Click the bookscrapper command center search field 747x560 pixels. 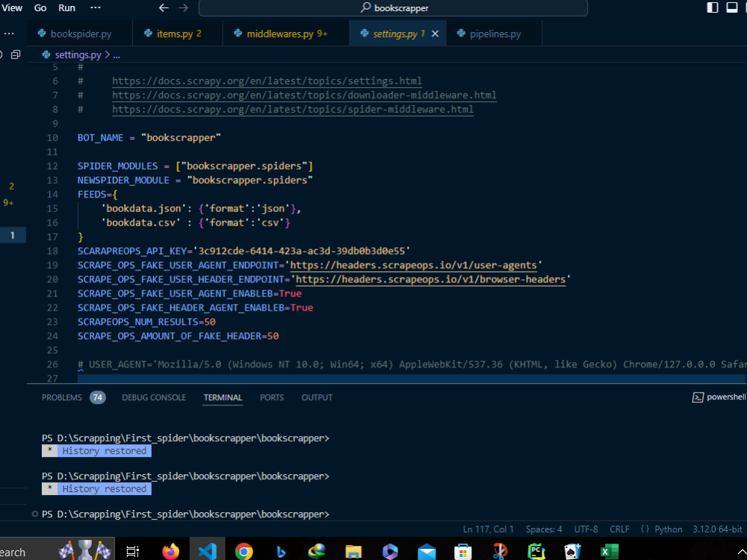point(393,8)
